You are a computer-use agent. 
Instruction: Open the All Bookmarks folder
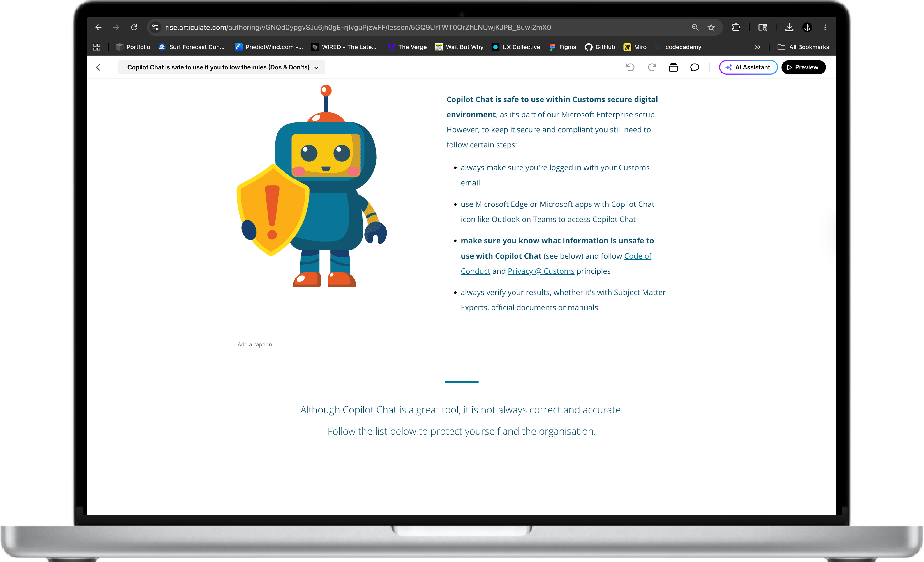pos(803,47)
